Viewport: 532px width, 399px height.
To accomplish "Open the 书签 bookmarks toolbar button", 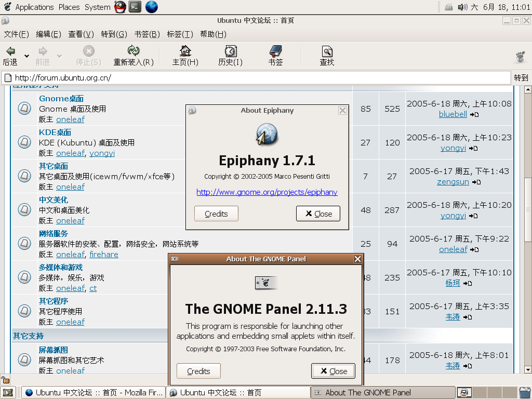I will (x=275, y=56).
